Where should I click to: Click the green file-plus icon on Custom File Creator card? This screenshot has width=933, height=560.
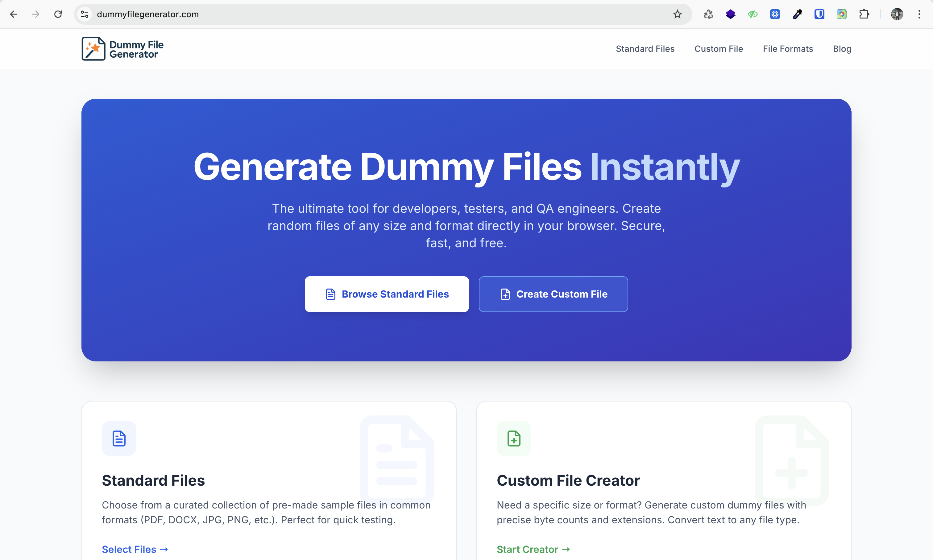tap(513, 438)
